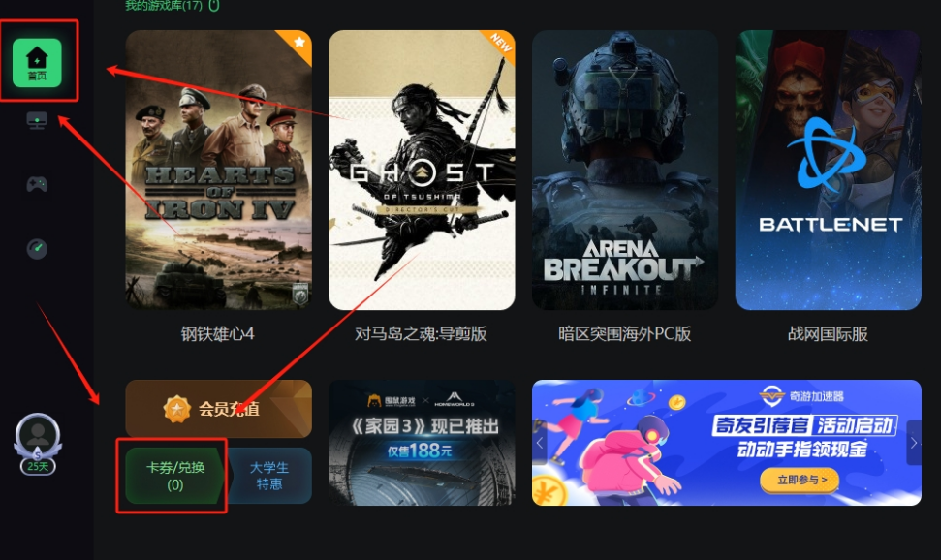Select the Arena Breakout Infinite game cover
The image size is (941, 560).
[625, 170]
